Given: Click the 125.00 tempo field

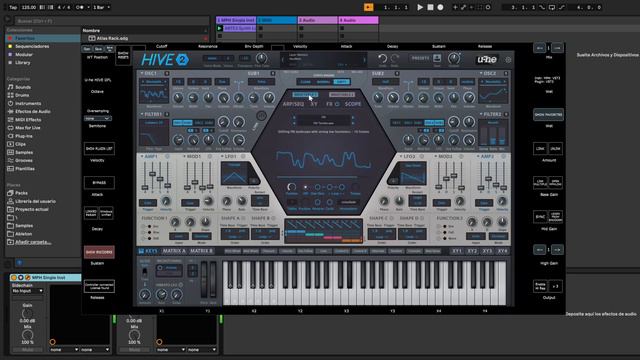Looking at the screenshot, I should [28, 7].
